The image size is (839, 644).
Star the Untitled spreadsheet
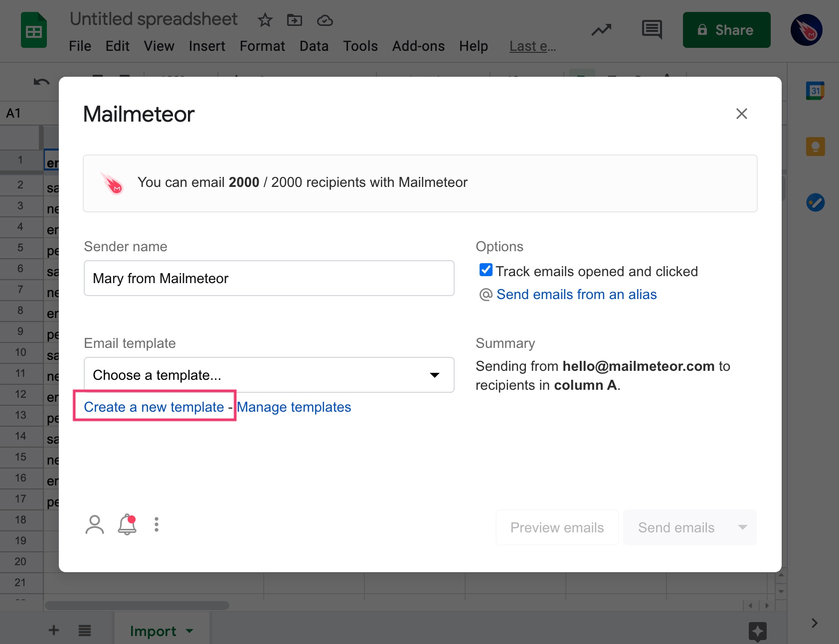[x=265, y=20]
